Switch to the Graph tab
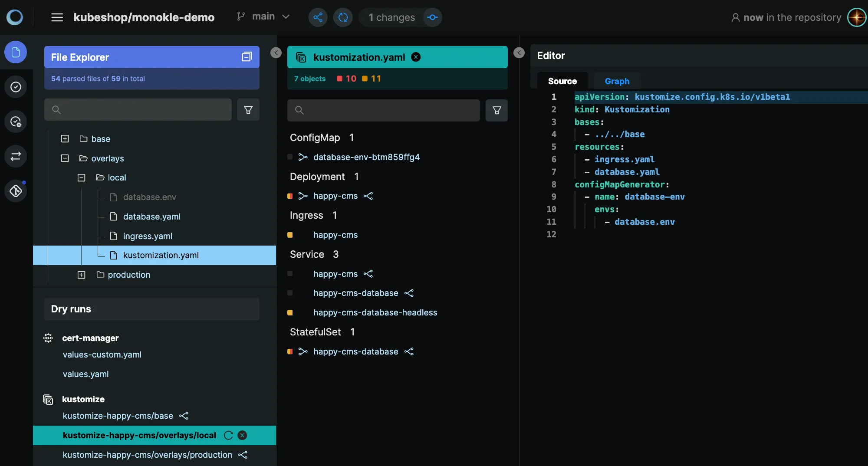The height and width of the screenshot is (466, 868). point(617,81)
